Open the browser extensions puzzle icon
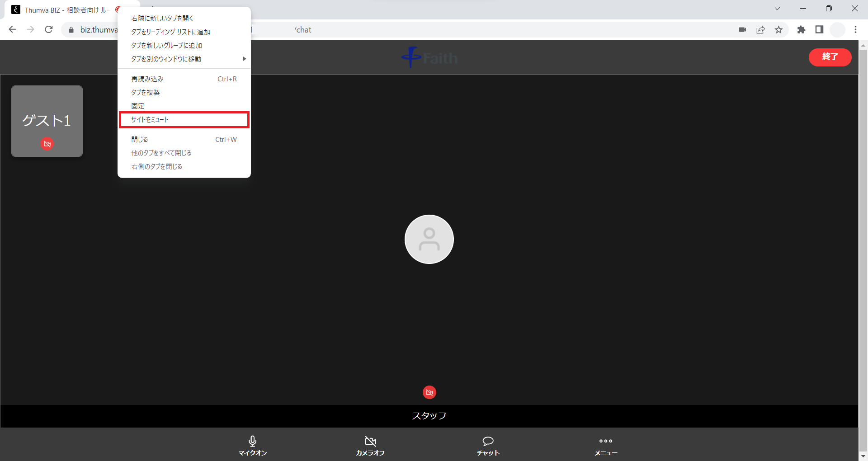The height and width of the screenshot is (461, 868). 801,30
